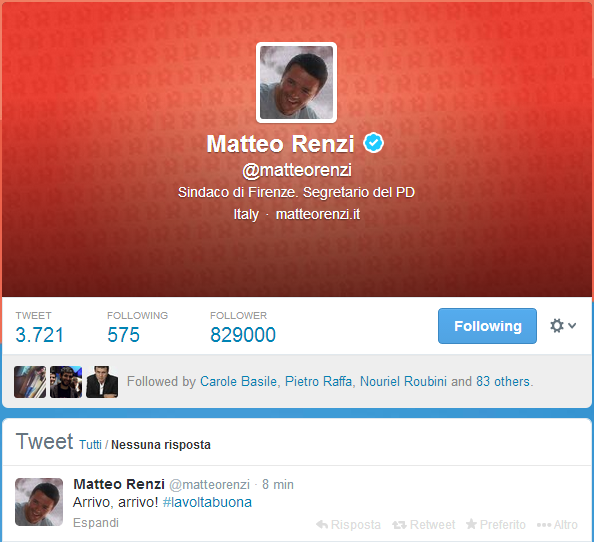Click Nouriel Roubini follower avatar thumbnail
The height and width of the screenshot is (542, 594).
point(102,382)
